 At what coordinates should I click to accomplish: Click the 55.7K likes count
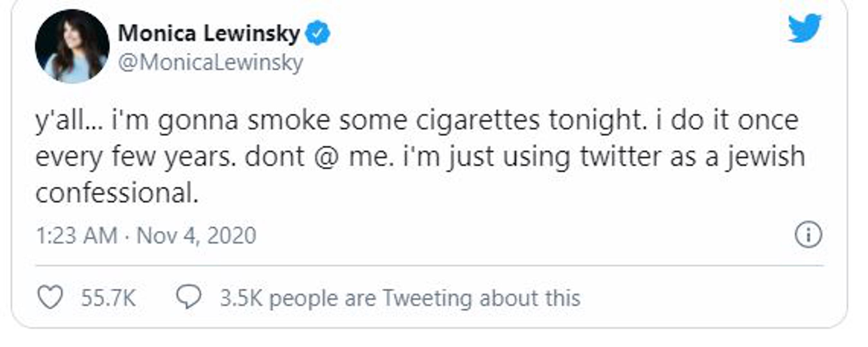108,298
